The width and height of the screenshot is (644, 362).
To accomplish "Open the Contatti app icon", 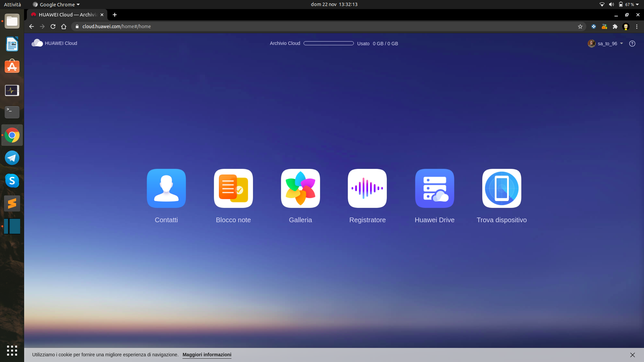I will coord(166,188).
